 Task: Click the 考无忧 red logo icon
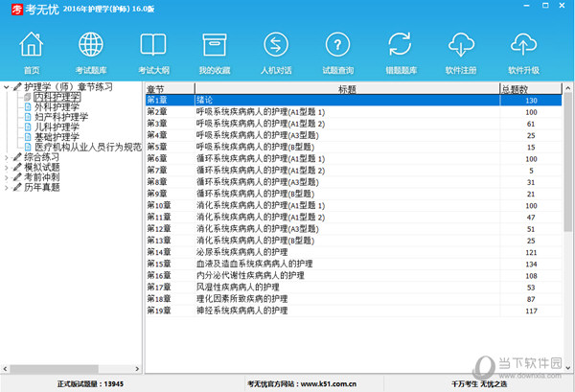pos(17,10)
